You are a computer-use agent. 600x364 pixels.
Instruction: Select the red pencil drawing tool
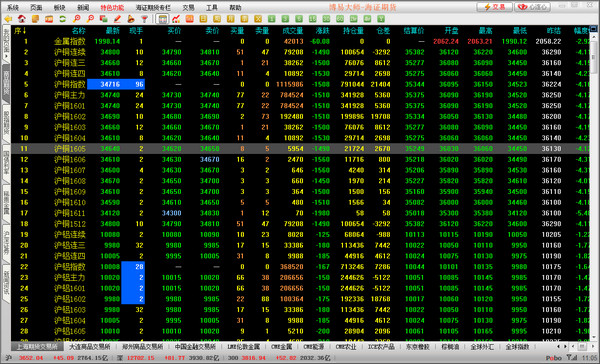117,19
